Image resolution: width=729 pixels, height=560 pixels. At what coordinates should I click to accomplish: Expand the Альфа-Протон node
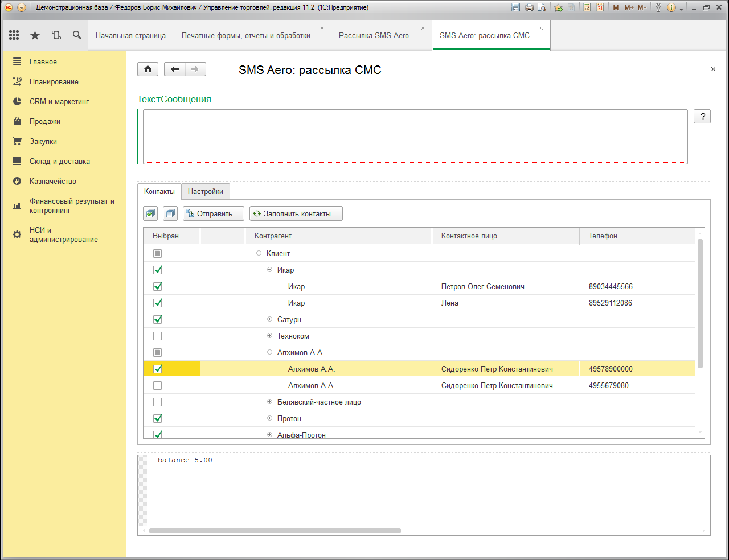[270, 435]
